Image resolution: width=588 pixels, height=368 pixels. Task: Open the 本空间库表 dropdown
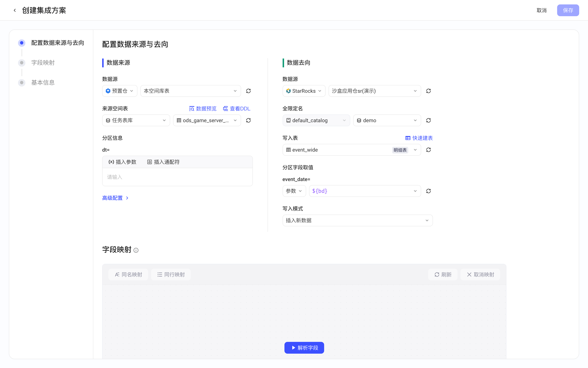(191, 91)
